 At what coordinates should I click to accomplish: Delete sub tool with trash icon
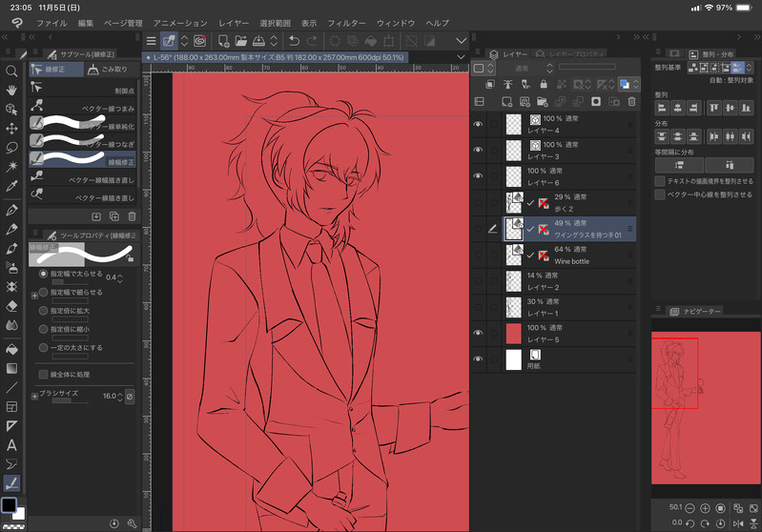132,216
